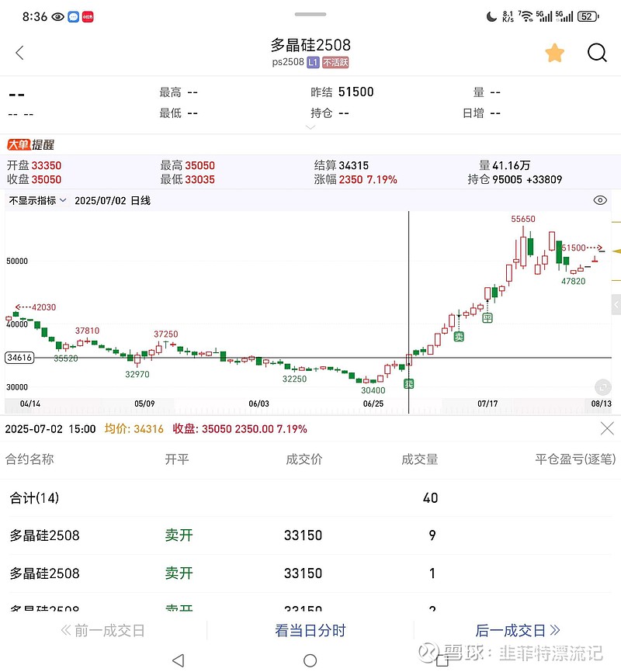Tap the L1 quote level badge
Image resolution: width=621 pixels, height=672 pixels.
313,63
